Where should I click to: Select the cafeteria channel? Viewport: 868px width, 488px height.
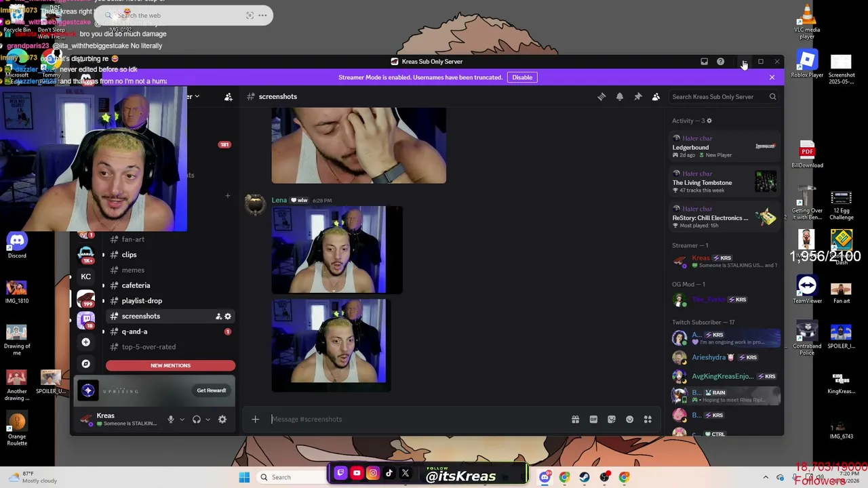point(136,285)
